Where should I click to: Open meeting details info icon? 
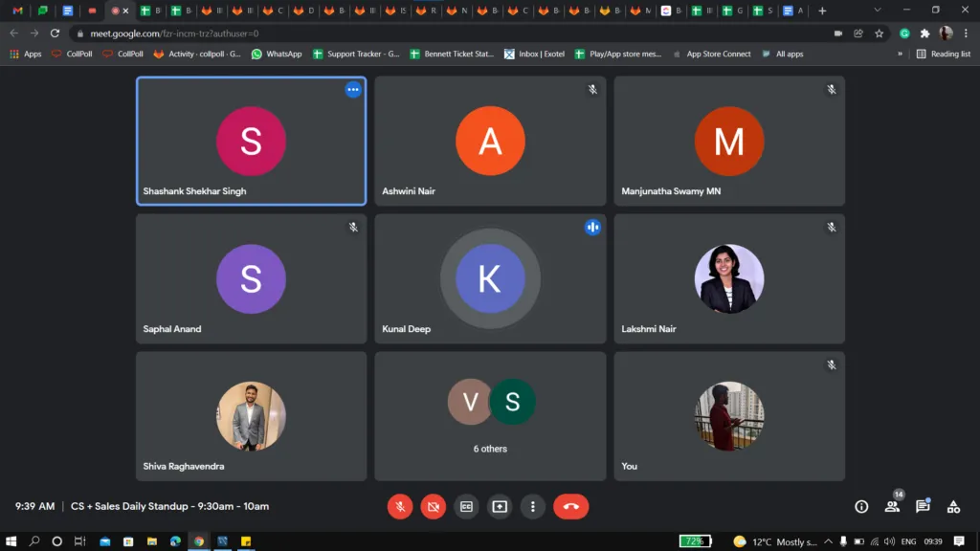(861, 507)
